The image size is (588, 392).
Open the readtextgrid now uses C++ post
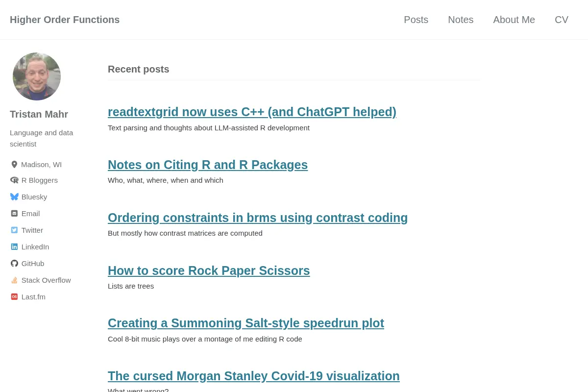point(252,112)
